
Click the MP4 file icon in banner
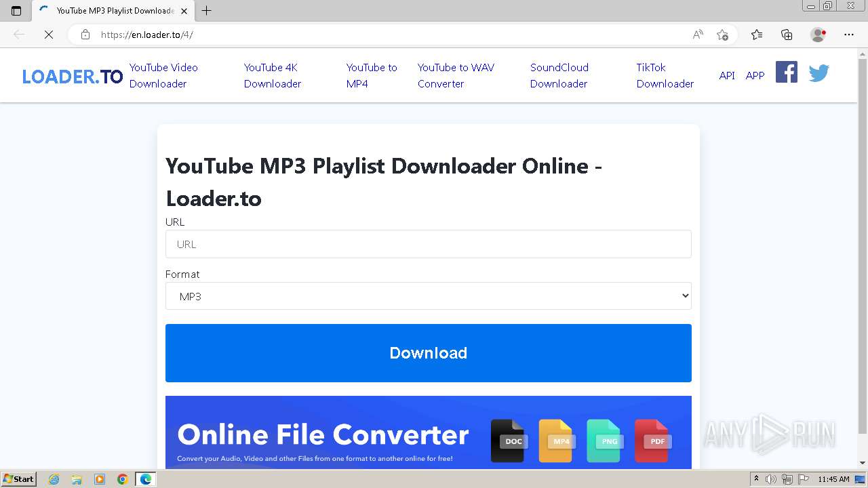556,441
